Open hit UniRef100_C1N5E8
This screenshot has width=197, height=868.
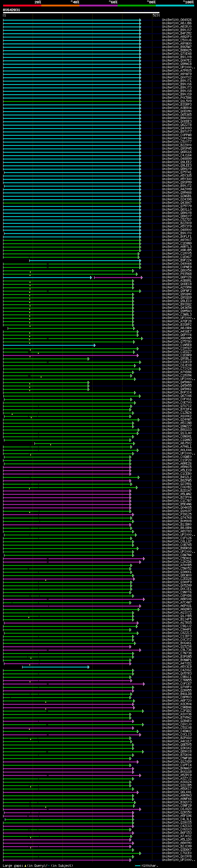tap(177, 345)
